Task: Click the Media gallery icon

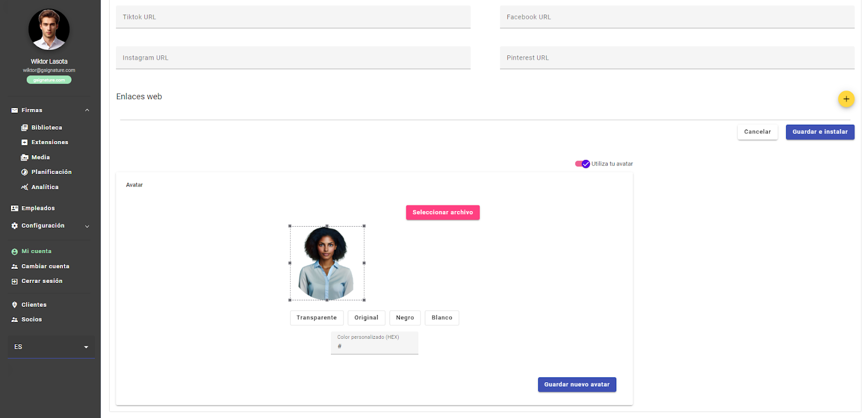Action: pyautogui.click(x=24, y=157)
